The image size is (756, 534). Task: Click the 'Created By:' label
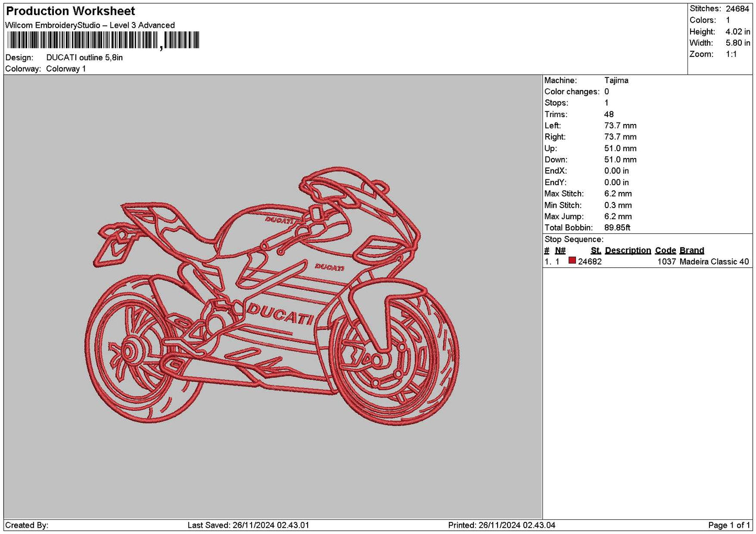[x=27, y=526]
